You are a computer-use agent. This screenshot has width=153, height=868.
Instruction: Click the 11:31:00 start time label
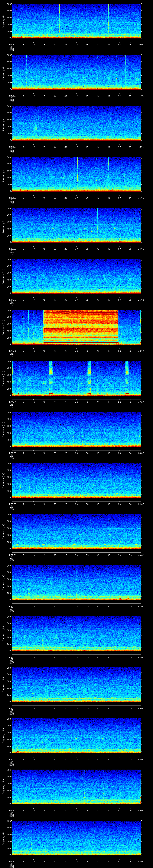point(12,147)
